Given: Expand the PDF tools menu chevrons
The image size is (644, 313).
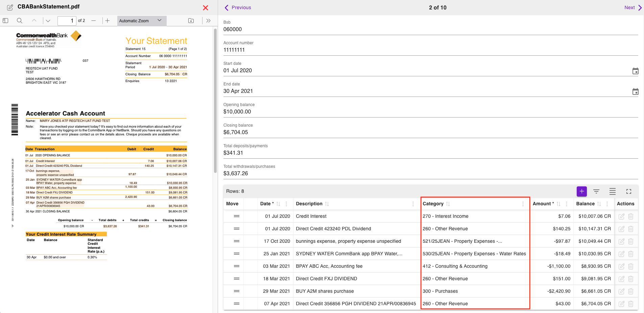Looking at the screenshot, I should (x=208, y=21).
